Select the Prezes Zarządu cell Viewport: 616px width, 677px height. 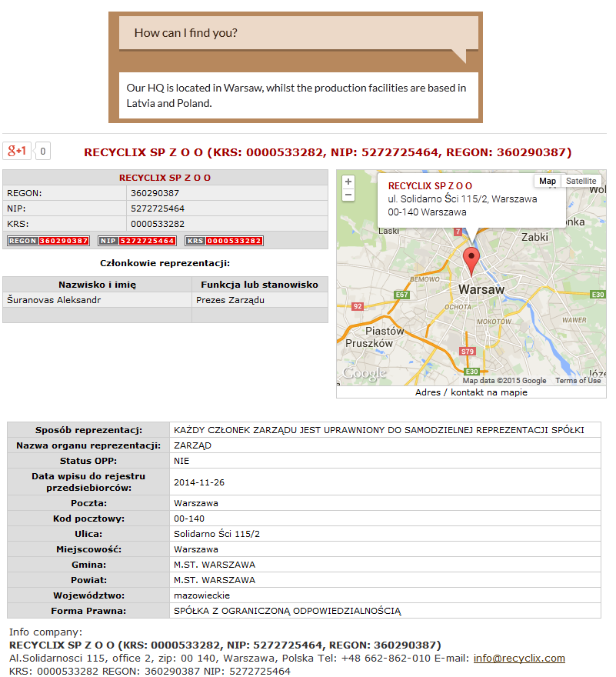point(260,300)
